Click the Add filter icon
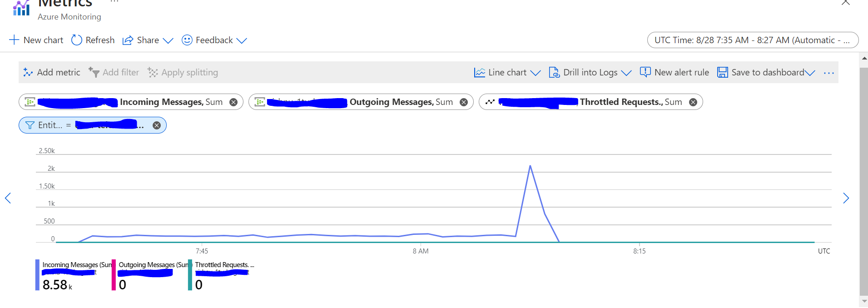 click(94, 72)
